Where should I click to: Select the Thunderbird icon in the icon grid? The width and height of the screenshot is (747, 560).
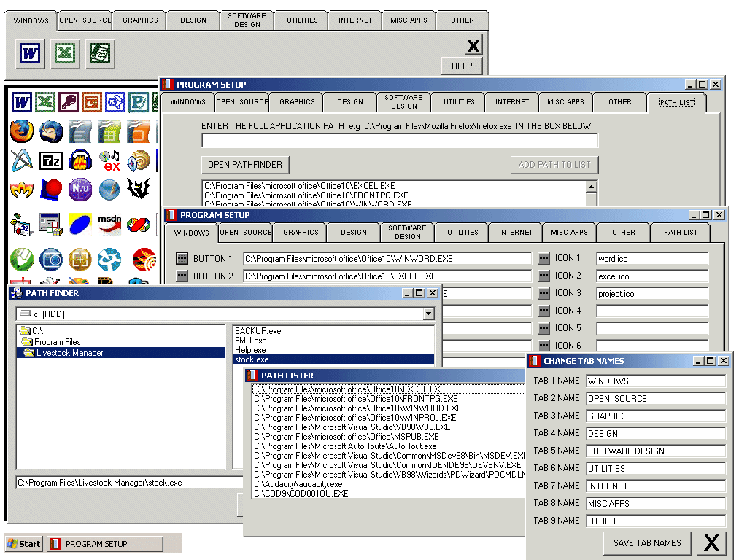pos(51,131)
